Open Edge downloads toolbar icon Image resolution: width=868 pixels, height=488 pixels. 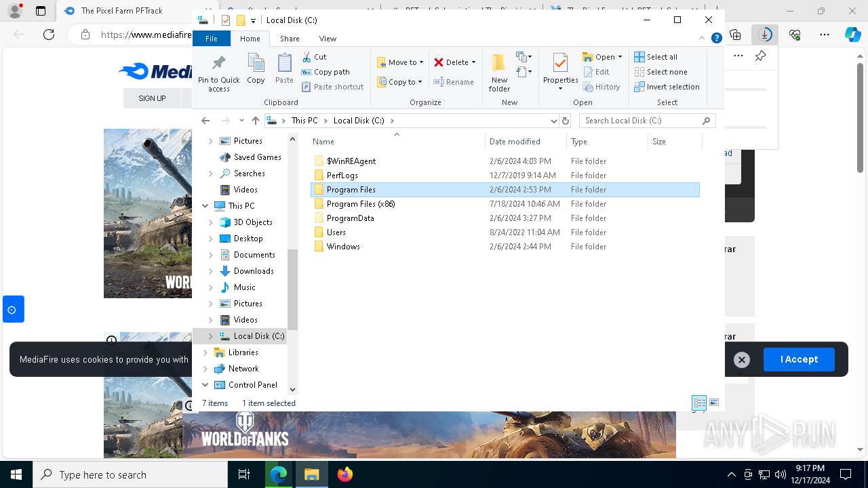click(x=765, y=35)
